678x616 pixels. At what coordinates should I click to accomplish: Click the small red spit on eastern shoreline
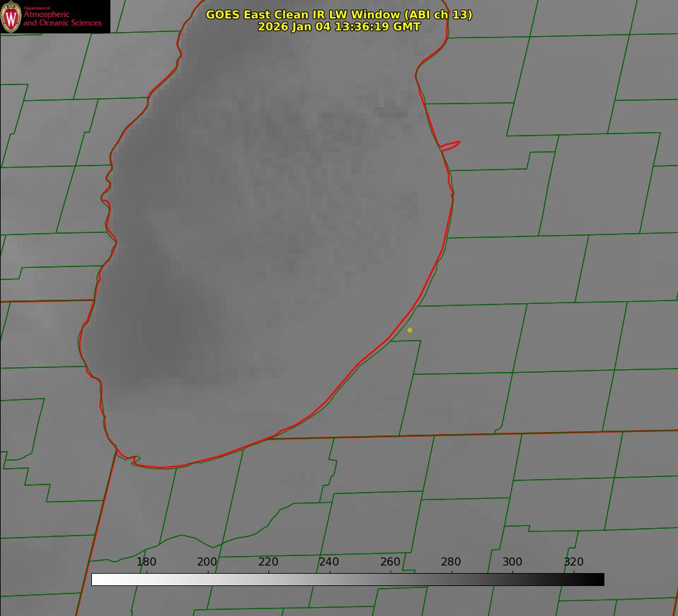click(451, 144)
